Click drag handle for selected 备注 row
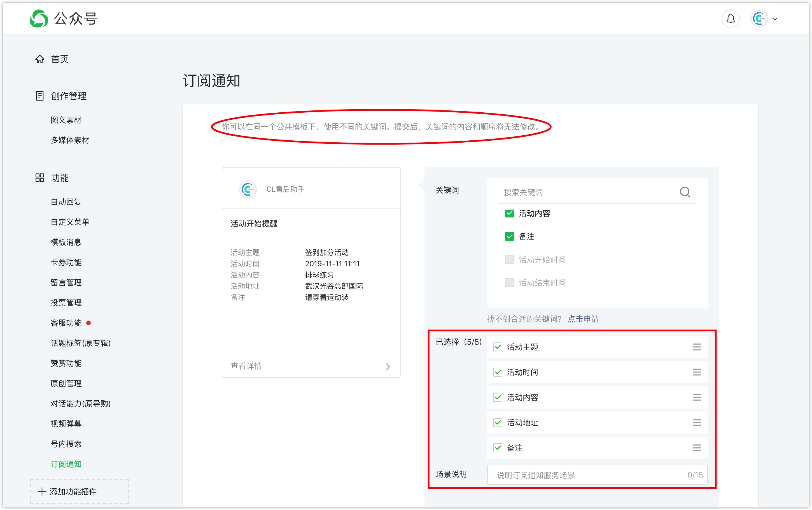 click(x=697, y=448)
